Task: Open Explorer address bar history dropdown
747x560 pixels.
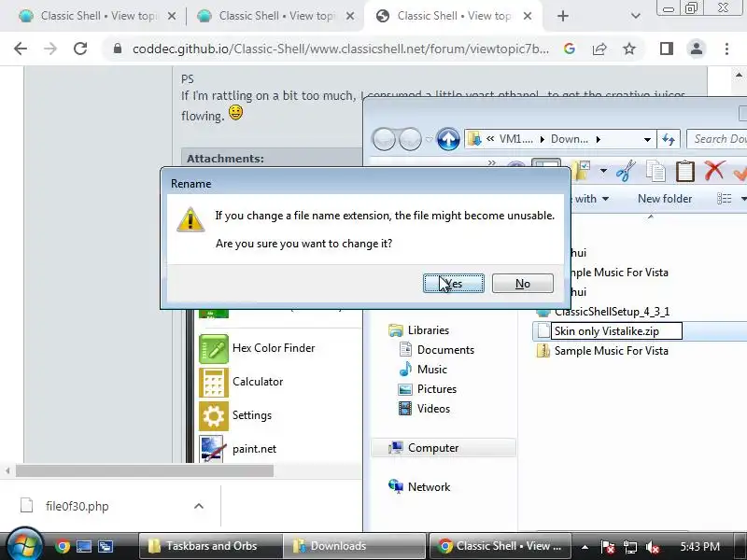Action: [x=647, y=139]
